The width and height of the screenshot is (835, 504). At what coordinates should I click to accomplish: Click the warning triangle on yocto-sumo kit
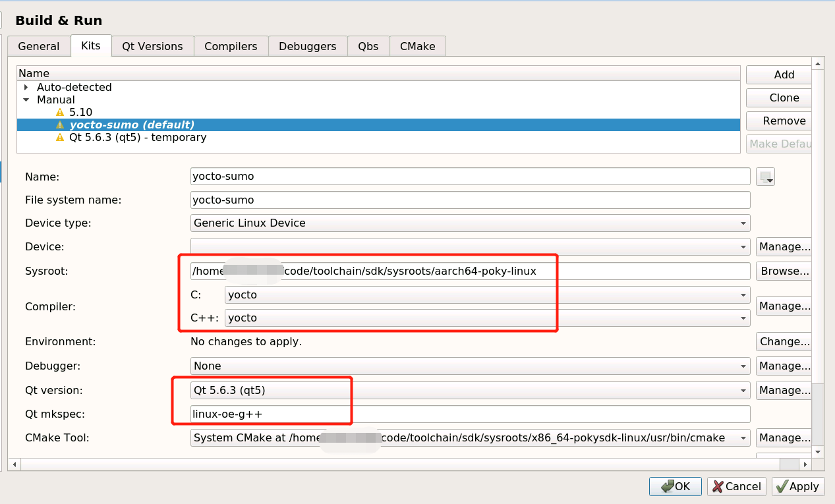(x=61, y=125)
